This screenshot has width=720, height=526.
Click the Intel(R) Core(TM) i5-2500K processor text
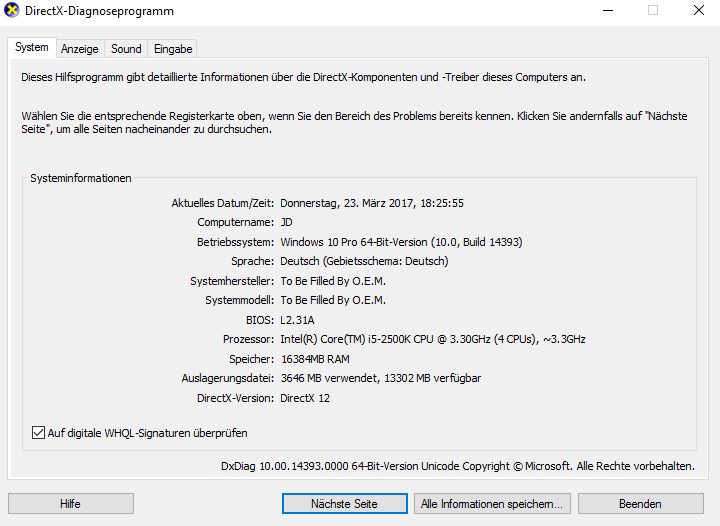click(433, 339)
